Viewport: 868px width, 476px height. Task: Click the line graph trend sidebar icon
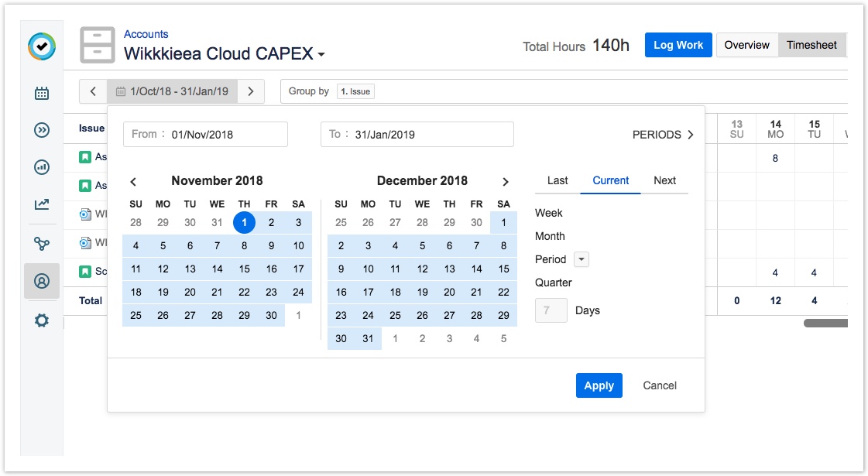(42, 205)
